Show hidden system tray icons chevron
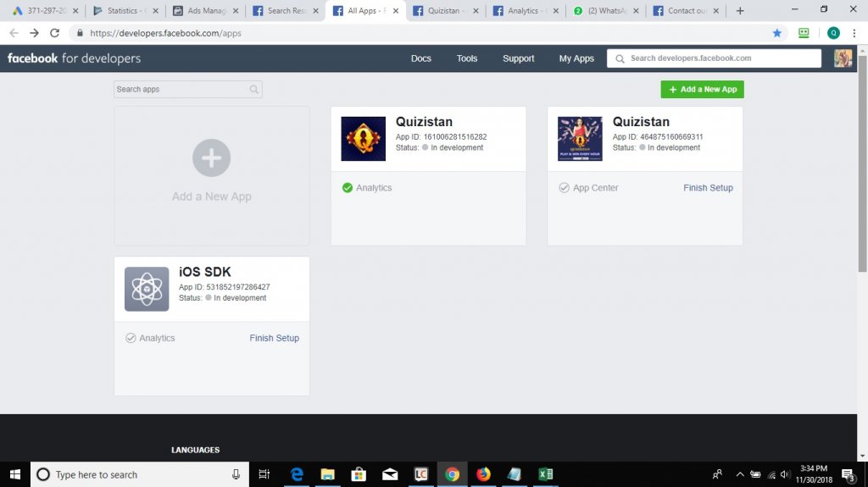 (x=740, y=474)
